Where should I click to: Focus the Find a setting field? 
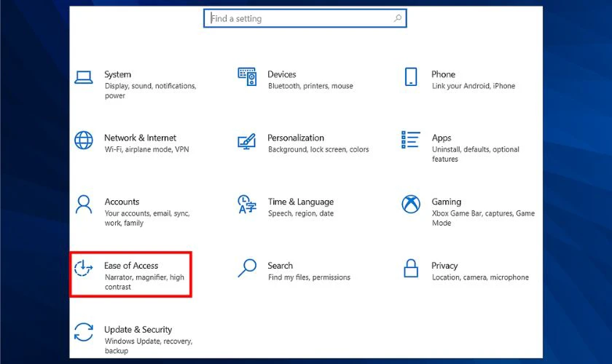click(x=305, y=18)
